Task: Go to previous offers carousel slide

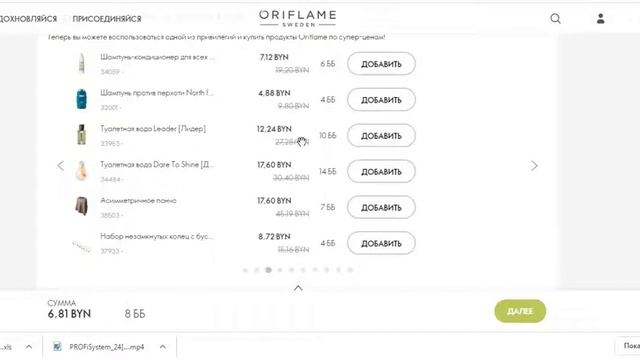Action: click(x=61, y=166)
